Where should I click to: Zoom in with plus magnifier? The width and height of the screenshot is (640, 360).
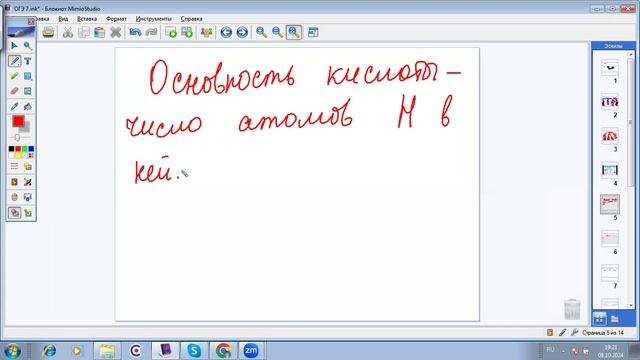point(262,32)
